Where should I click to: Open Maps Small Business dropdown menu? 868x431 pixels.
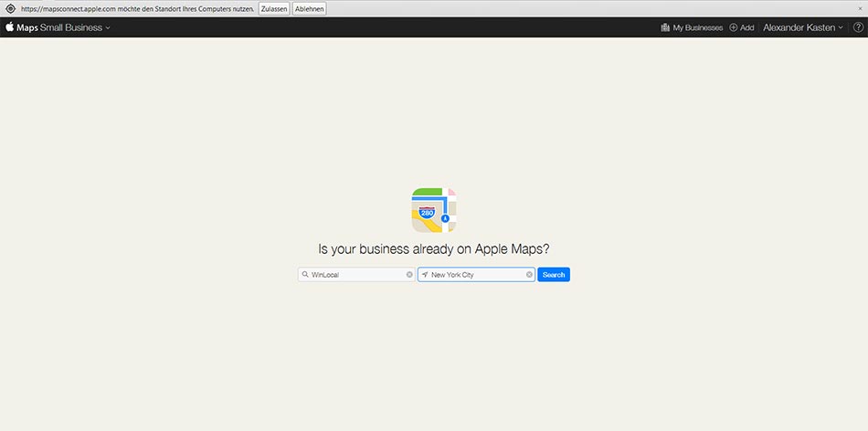[x=63, y=27]
